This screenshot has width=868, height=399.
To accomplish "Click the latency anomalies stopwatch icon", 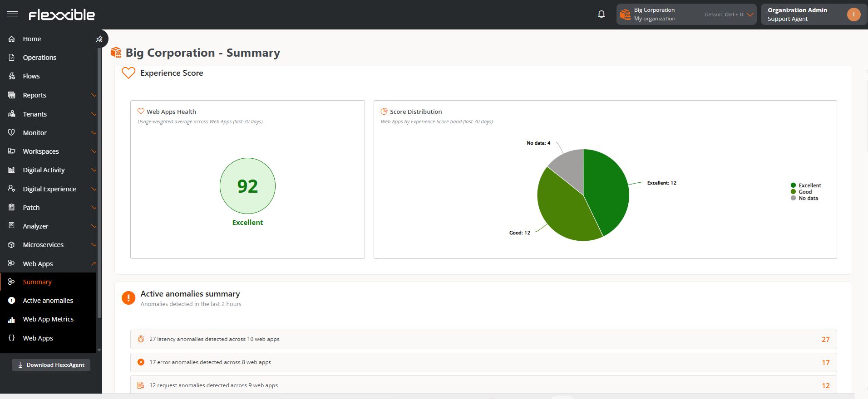I will point(141,339).
